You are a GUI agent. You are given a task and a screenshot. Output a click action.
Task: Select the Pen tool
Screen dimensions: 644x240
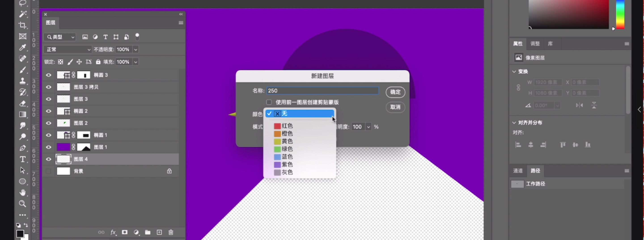pos(23,148)
